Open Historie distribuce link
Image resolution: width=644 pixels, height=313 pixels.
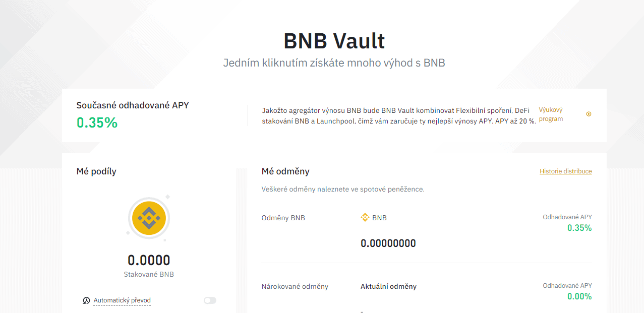(x=565, y=171)
